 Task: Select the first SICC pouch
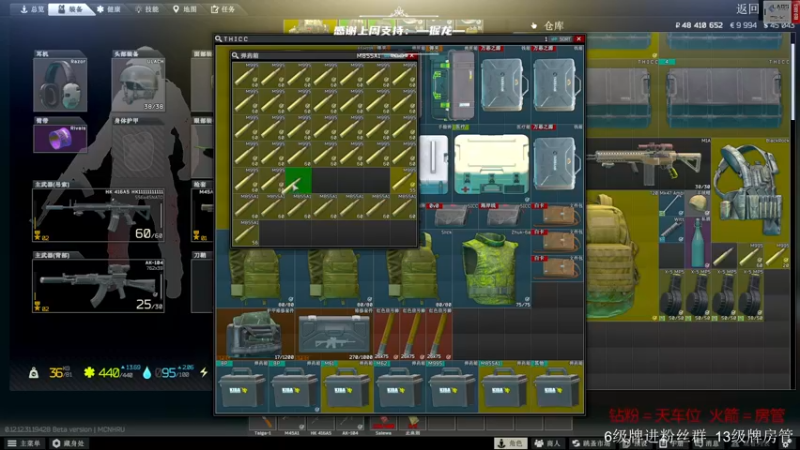pos(452,216)
